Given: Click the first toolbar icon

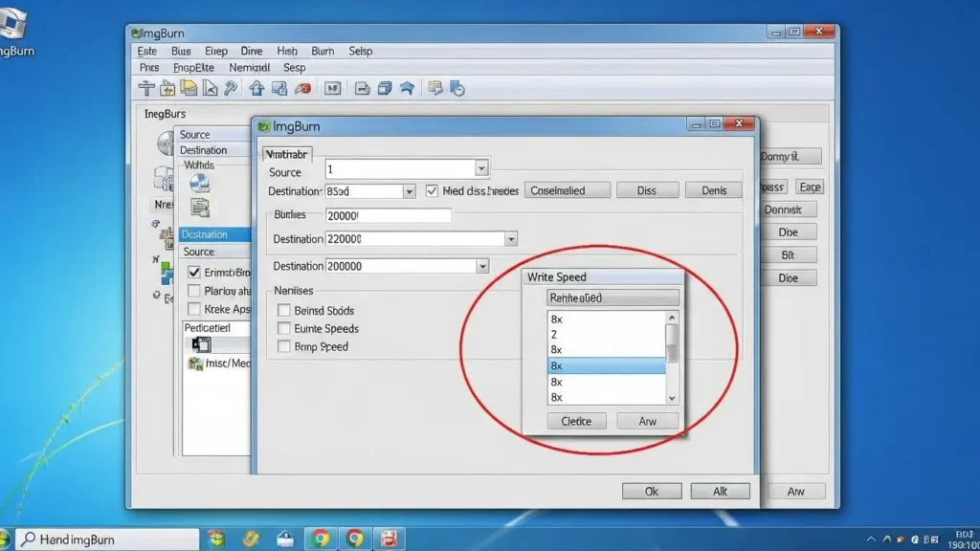Looking at the screenshot, I should tap(146, 89).
